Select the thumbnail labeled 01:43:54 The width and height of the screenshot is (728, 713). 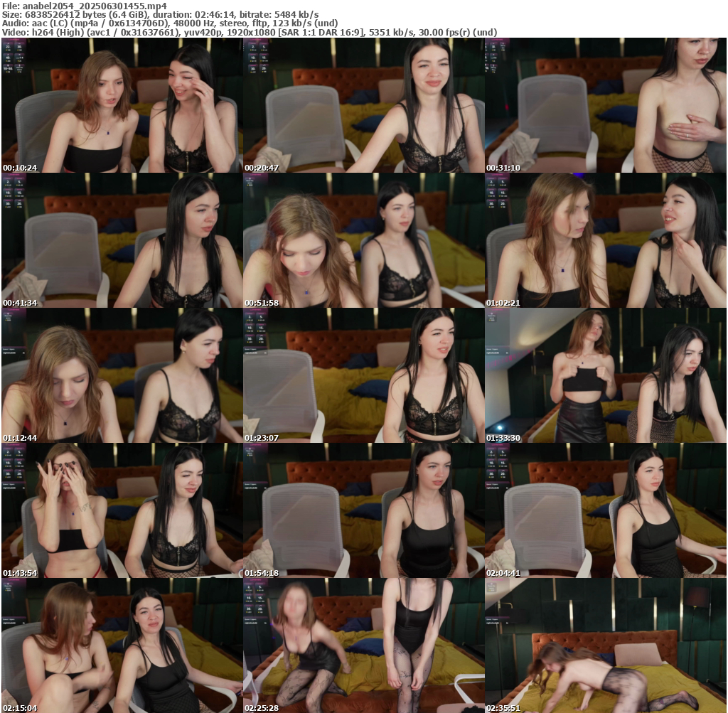(x=122, y=510)
